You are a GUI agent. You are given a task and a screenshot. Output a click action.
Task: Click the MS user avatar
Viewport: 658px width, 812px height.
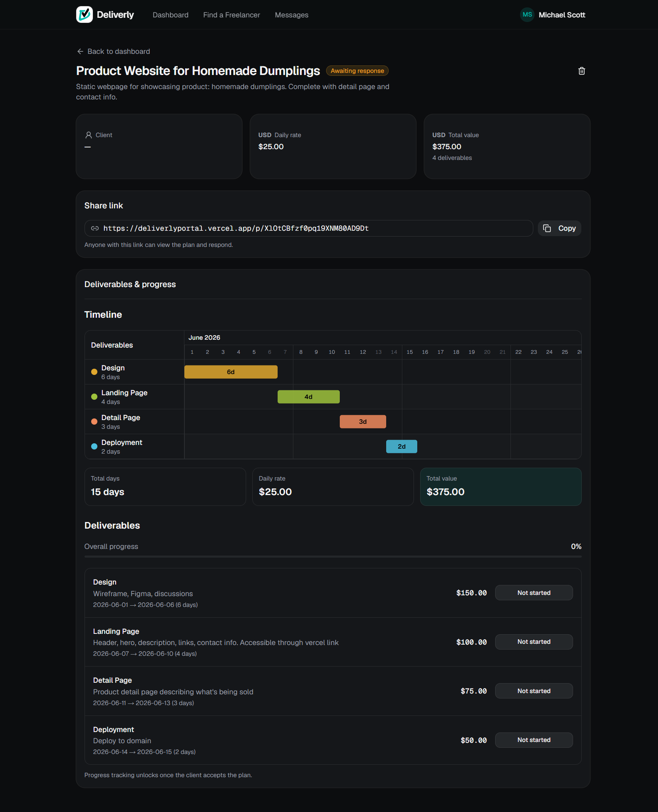coord(527,15)
